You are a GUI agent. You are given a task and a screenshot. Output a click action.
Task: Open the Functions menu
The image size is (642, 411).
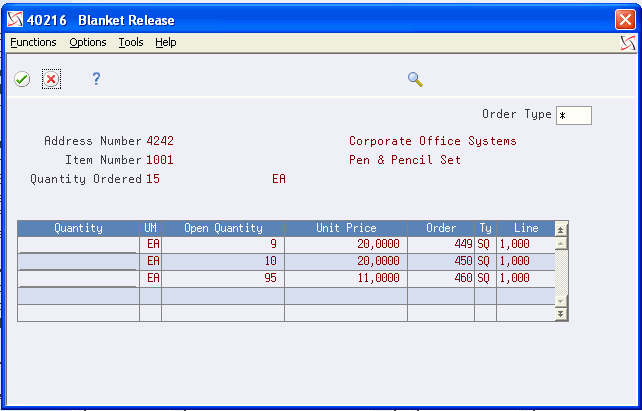33,42
